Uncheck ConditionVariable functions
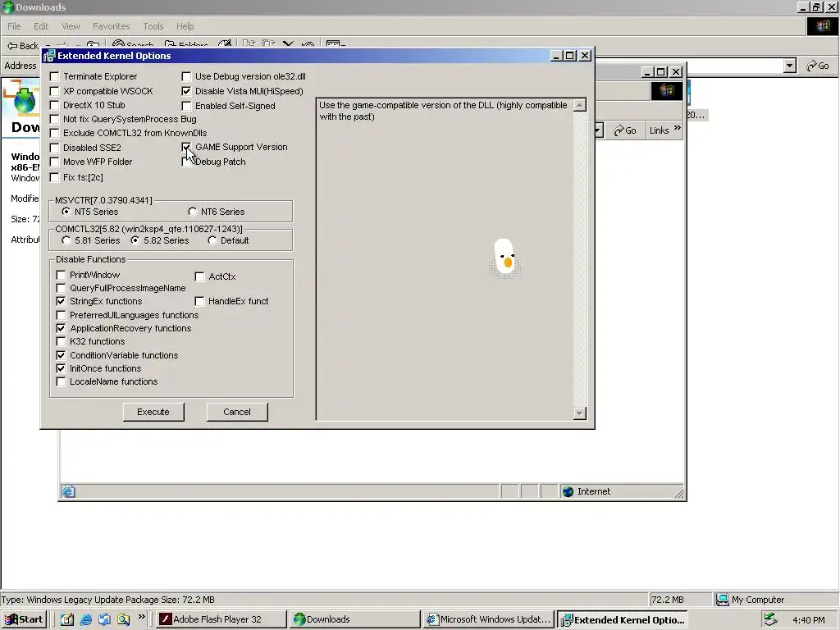Screen dimensions: 840x630 click(61, 355)
